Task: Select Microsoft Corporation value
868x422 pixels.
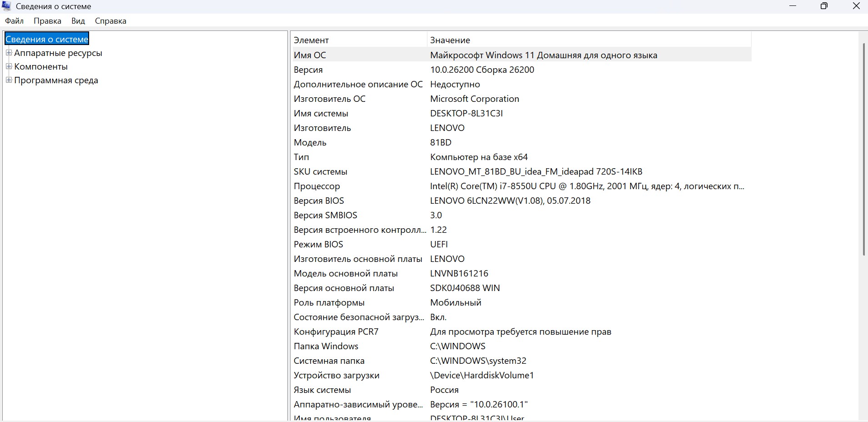Action: click(475, 99)
